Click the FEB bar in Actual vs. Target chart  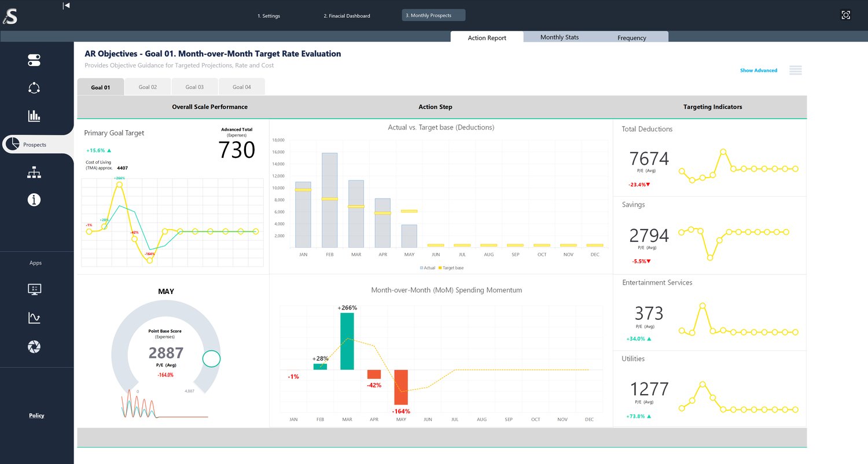(x=330, y=200)
